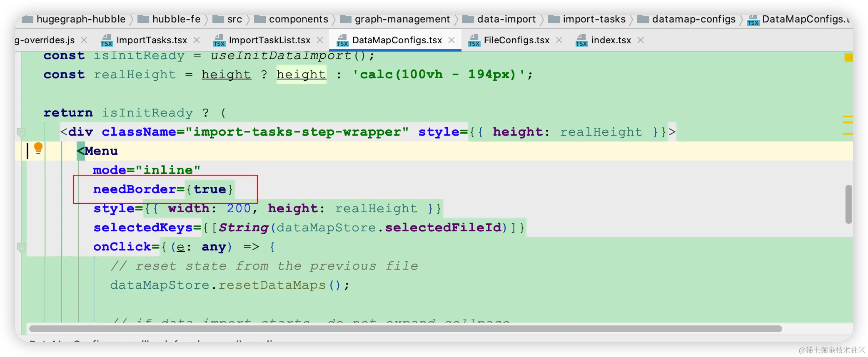Viewport: 868px width, 357px height.
Task: Click the "import-tasks-step-wrapper" class name string
Action: (x=297, y=132)
